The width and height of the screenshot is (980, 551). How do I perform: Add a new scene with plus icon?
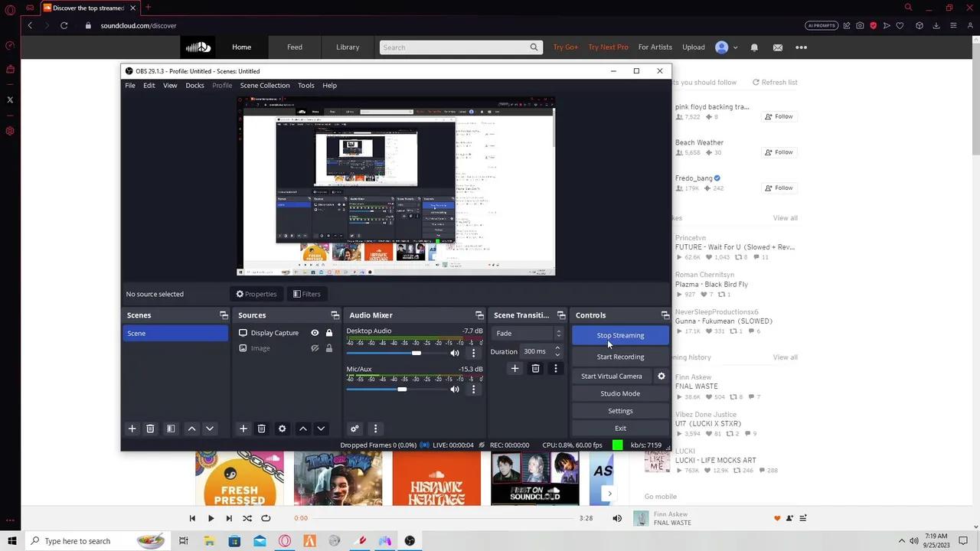click(132, 429)
